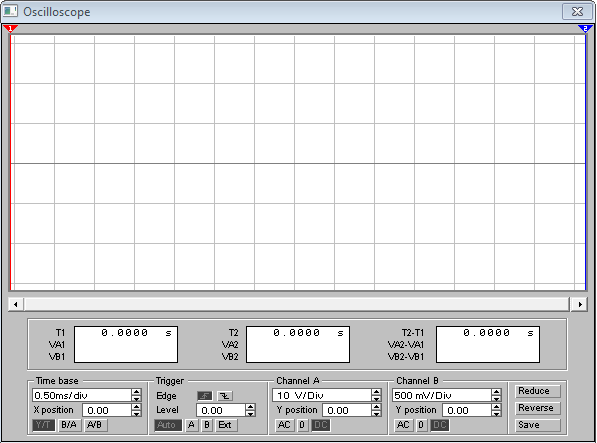
Task: Set Channel A coupling to 0
Action: coord(302,425)
